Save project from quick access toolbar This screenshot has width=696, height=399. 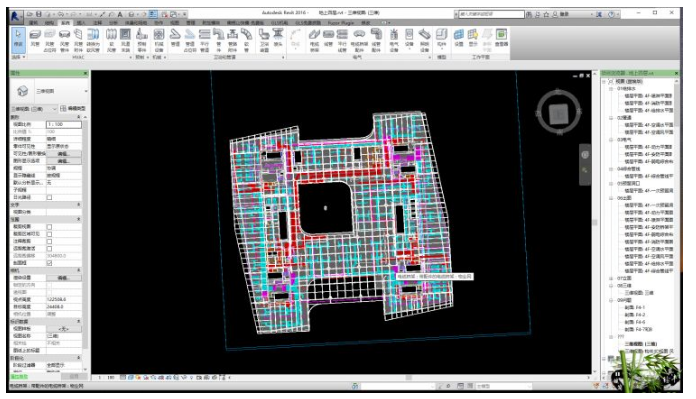(x=39, y=14)
